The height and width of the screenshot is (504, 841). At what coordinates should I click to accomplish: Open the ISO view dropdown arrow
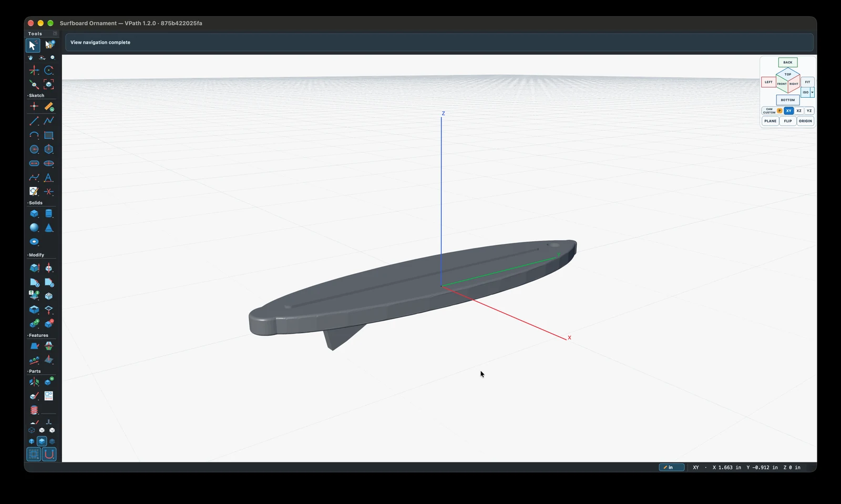tap(813, 92)
